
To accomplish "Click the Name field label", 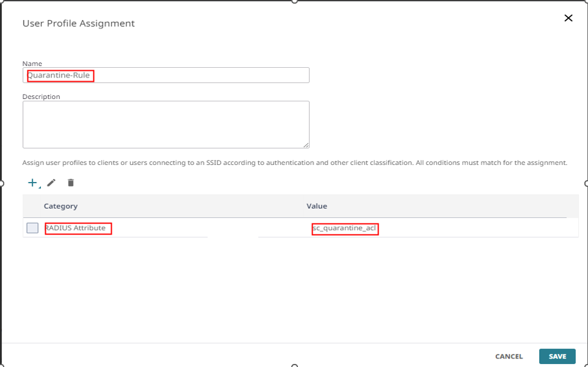I will (32, 64).
